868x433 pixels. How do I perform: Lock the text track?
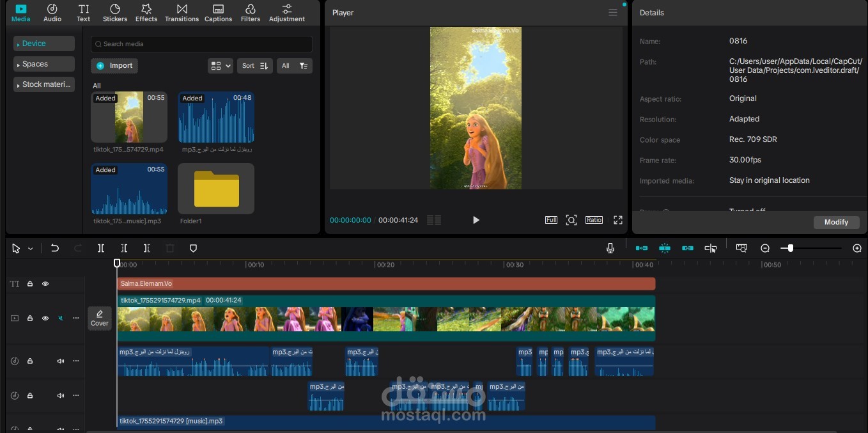[30, 284]
